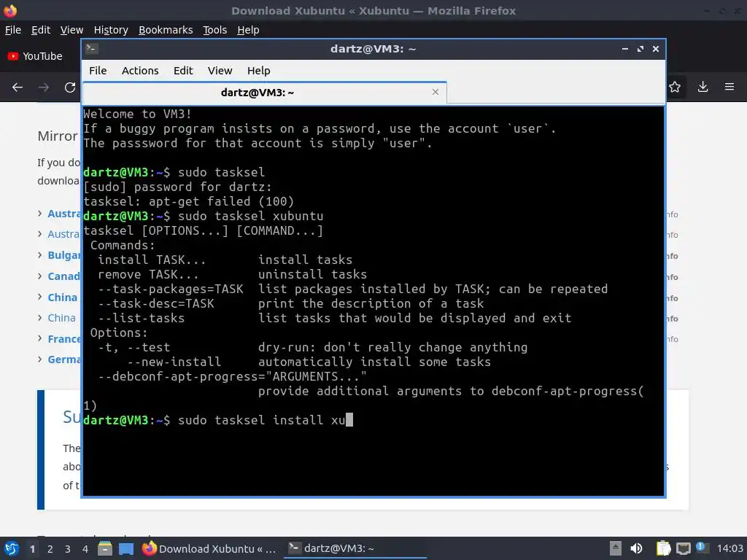Click the France mirror link
The image size is (747, 560).
(64, 338)
